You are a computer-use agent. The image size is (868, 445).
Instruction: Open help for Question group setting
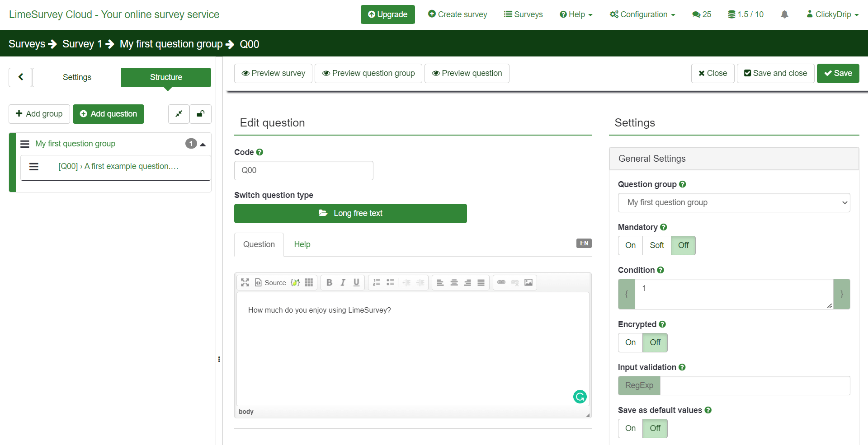(x=683, y=184)
